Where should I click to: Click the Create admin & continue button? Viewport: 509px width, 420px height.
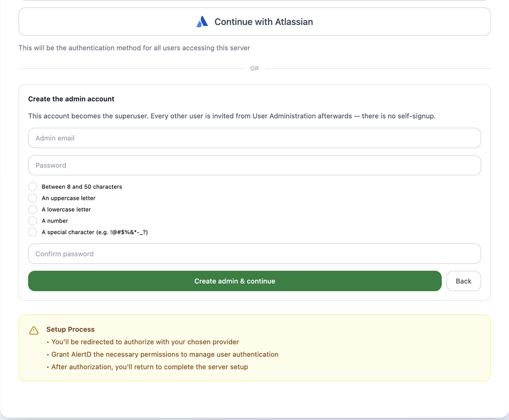235,281
